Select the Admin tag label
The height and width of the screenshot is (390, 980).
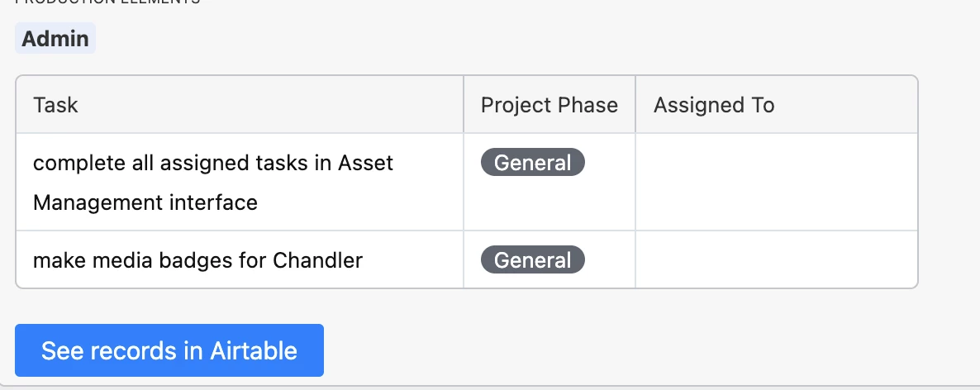[x=55, y=38]
